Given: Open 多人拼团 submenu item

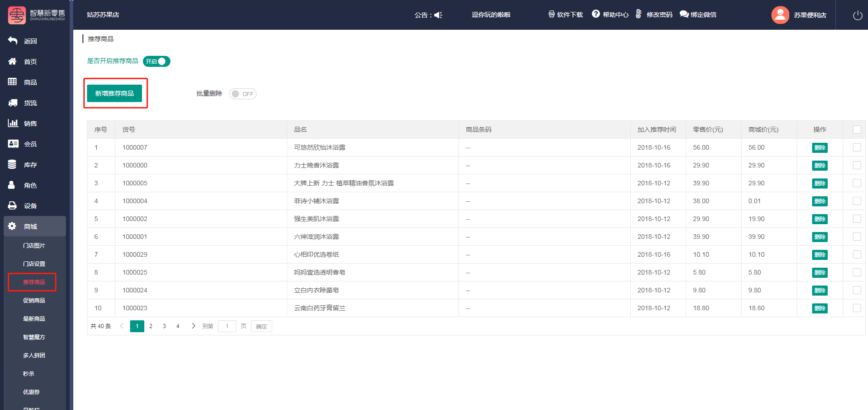Looking at the screenshot, I should pos(34,356).
